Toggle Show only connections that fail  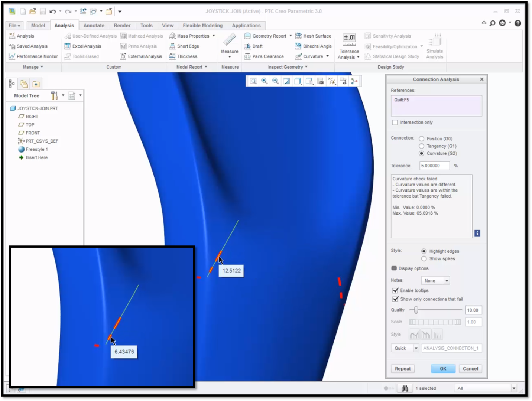pos(395,299)
